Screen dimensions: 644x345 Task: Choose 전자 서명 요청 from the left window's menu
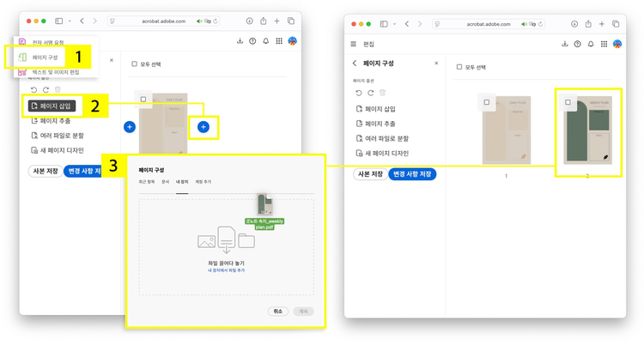[x=48, y=42]
